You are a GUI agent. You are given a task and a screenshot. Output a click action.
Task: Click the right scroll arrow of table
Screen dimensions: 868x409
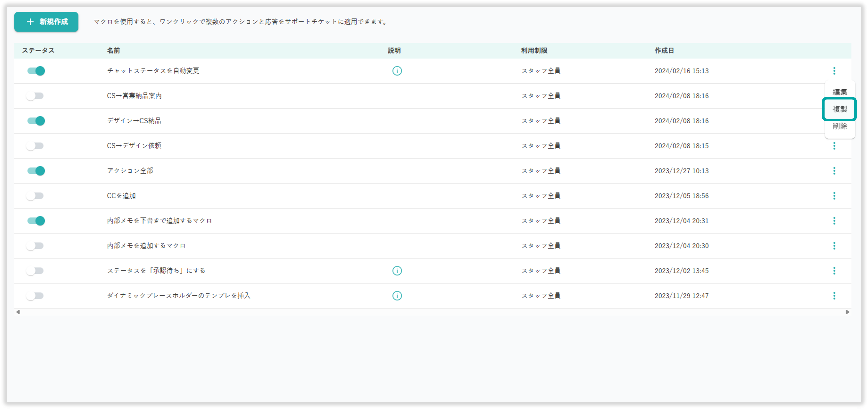[847, 312]
